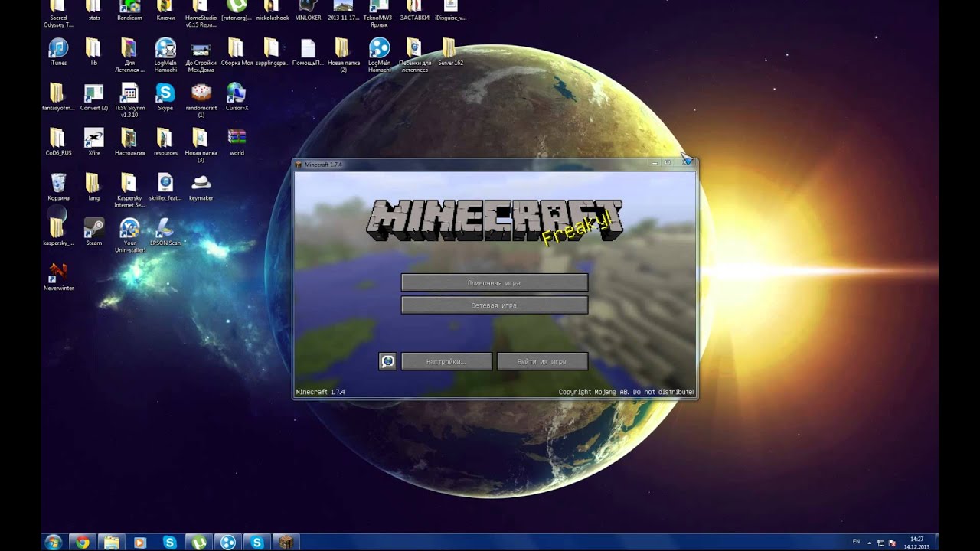Select the Xfire desktop shortcut
This screenshot has height=551, width=980.
93,142
